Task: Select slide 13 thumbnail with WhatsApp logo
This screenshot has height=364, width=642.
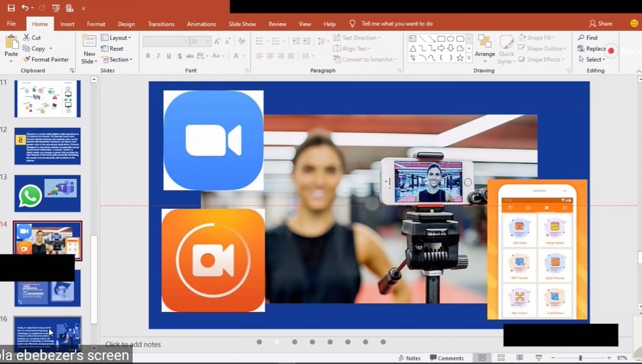Action: point(47,193)
